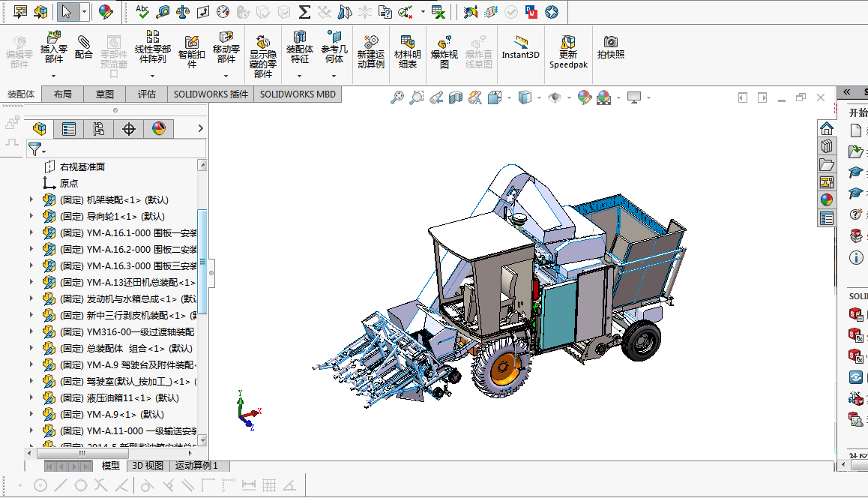Image resolution: width=868 pixels, height=498 pixels.
Task: Open the DimXpertManager crosshair tab
Action: point(128,129)
